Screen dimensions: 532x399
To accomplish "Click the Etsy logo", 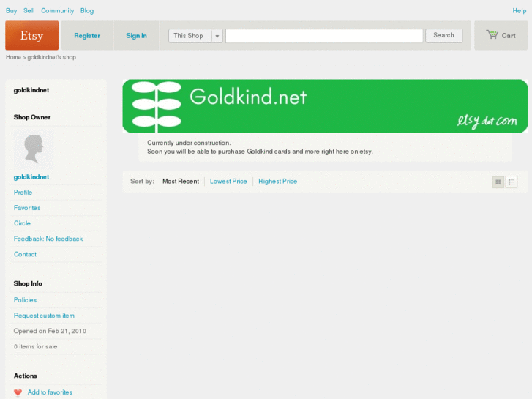I will click(x=32, y=35).
